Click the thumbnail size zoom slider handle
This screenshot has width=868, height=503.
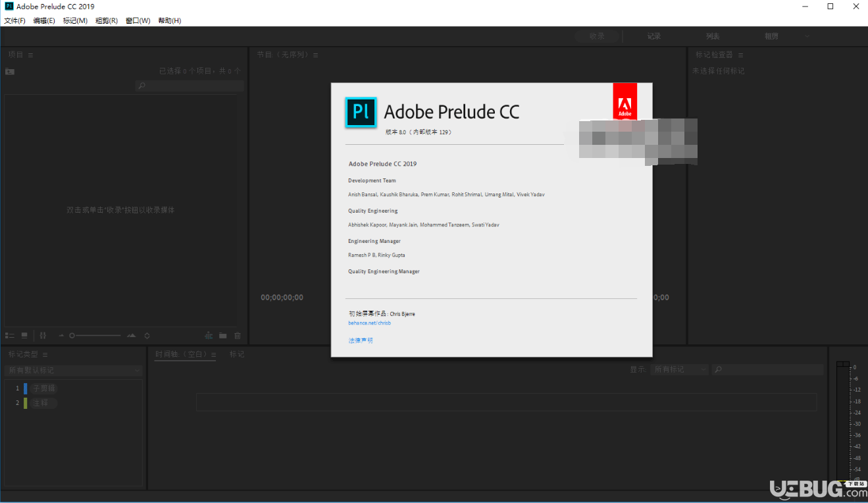pyautogui.click(x=72, y=336)
